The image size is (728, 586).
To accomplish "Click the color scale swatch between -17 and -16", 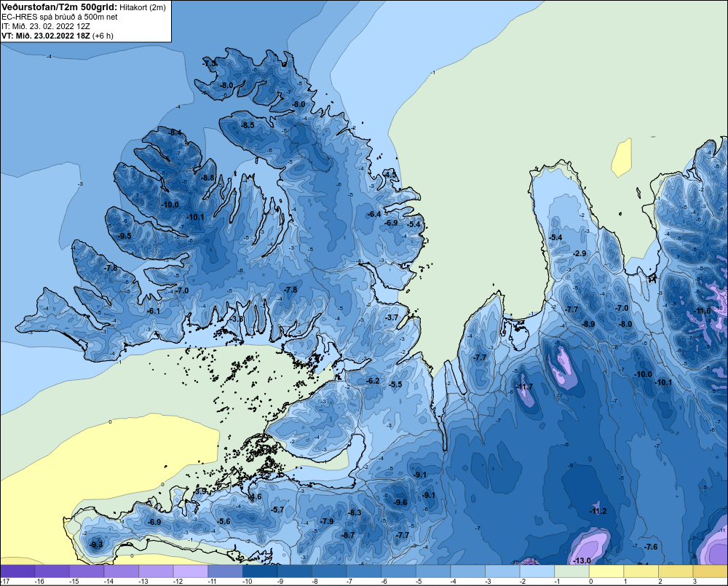I will click(x=17, y=571).
